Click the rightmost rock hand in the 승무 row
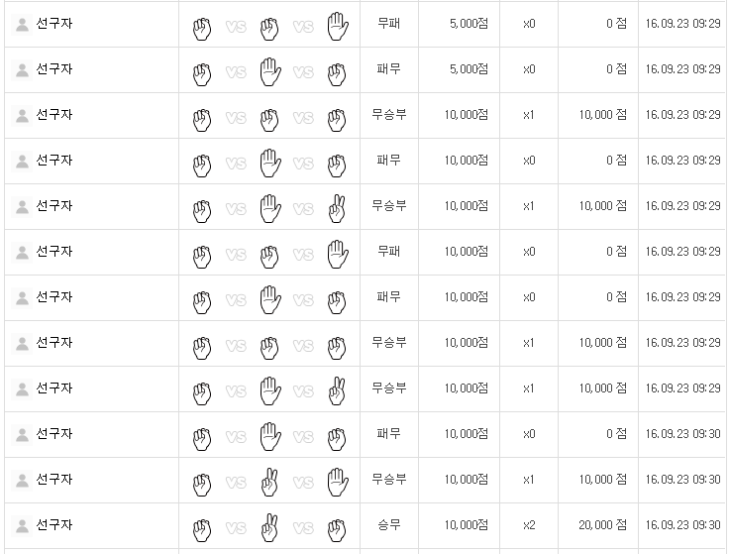The width and height of the screenshot is (730, 554). coord(335,525)
